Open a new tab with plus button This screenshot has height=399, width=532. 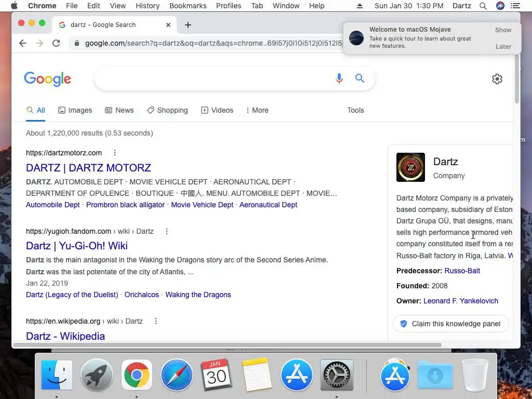[x=188, y=25]
